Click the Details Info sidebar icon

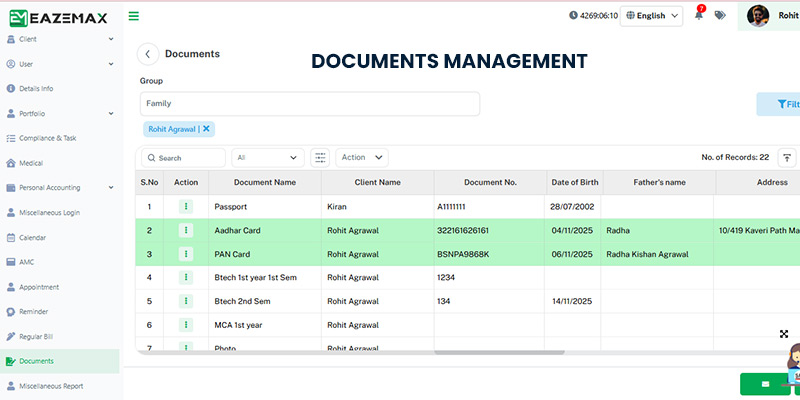coord(11,89)
